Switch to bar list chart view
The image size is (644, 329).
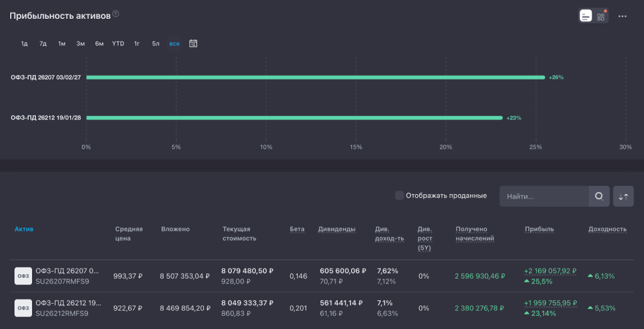tap(586, 16)
